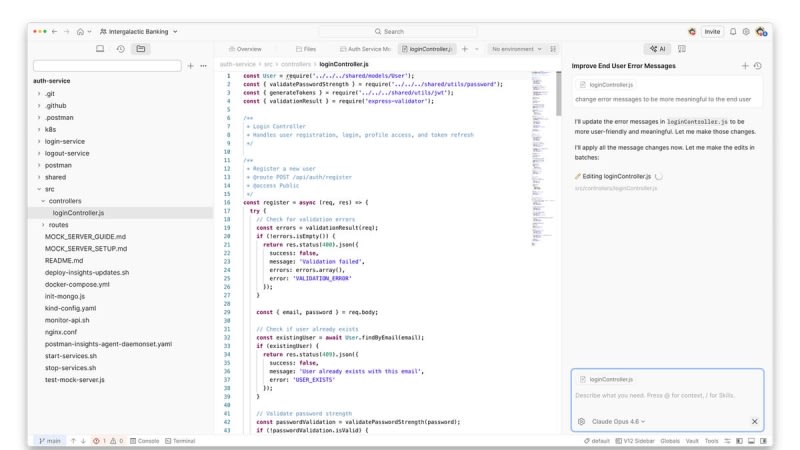Open AI chat history clock icon
This screenshot has width=800, height=450.
758,66
